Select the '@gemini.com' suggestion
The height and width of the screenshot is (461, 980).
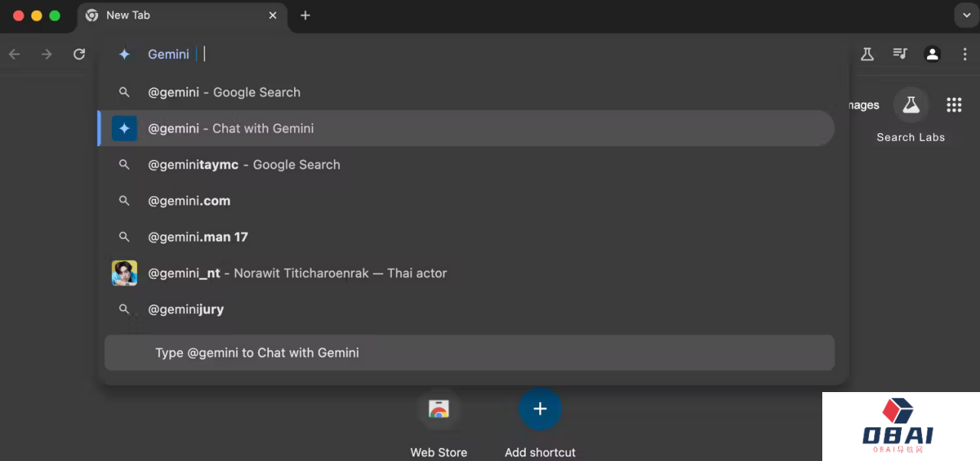tap(465, 201)
